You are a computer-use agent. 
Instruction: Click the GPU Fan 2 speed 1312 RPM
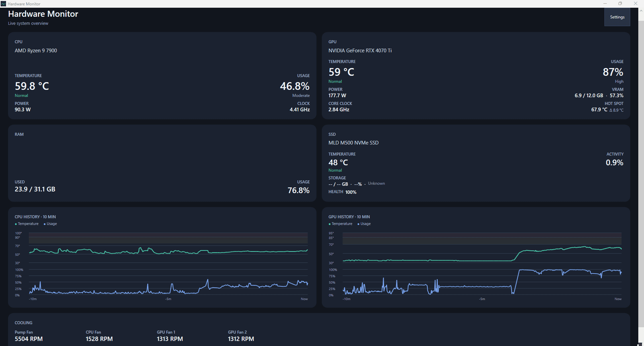click(241, 339)
